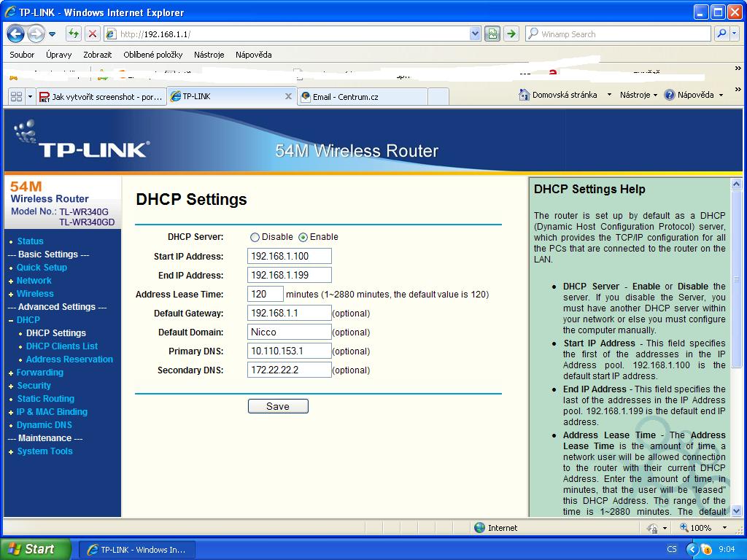Click the TP-LINK taskbar window button

coord(137,550)
